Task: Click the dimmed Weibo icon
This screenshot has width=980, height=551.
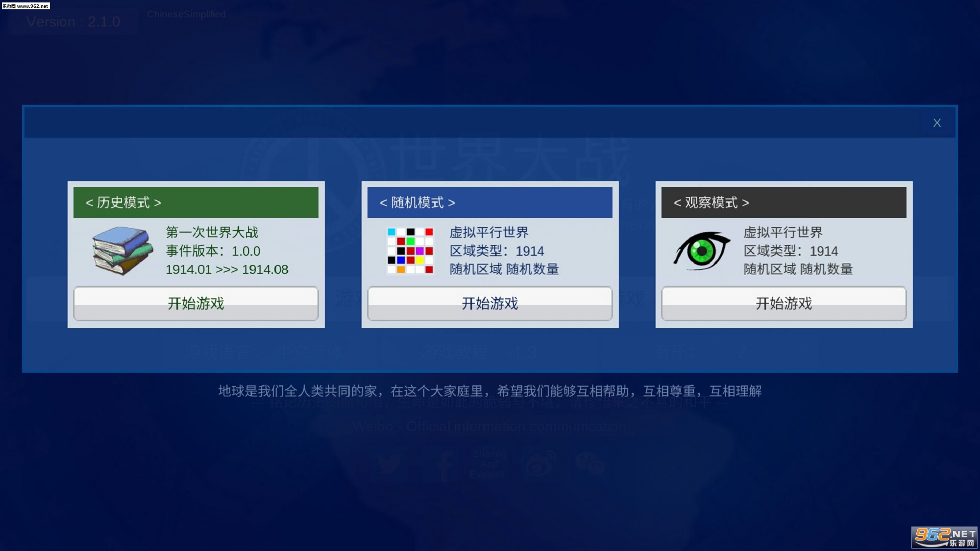Action: pyautogui.click(x=540, y=463)
